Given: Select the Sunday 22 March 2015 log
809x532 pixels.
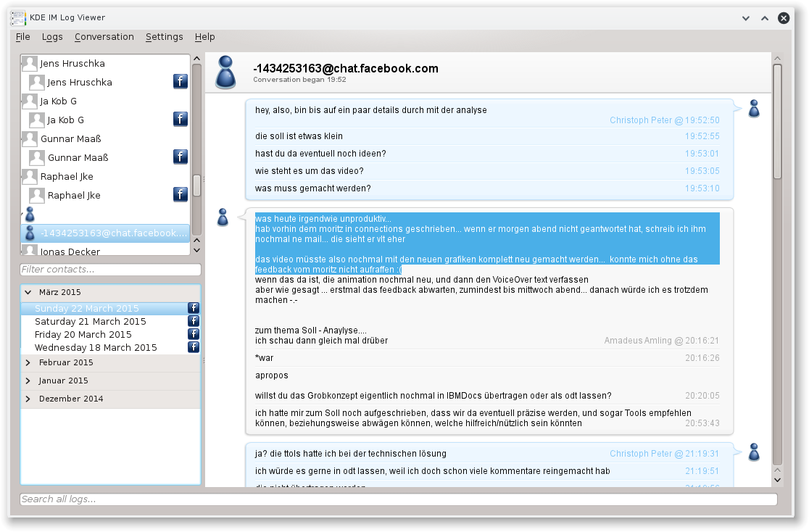Looking at the screenshot, I should 110,308.
